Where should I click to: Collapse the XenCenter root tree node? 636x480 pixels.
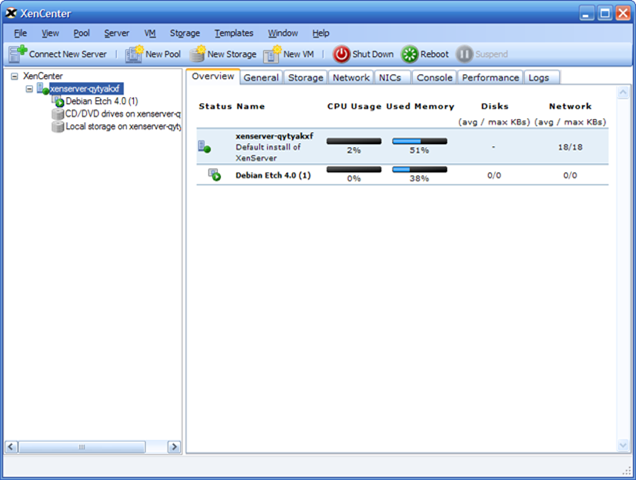tap(13, 76)
